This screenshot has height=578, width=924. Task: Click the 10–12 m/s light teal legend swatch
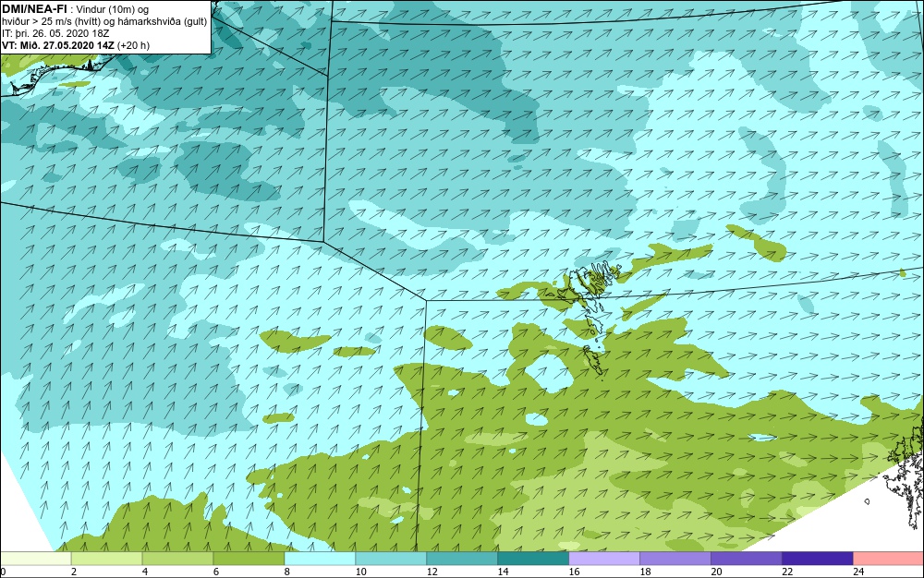(391, 558)
